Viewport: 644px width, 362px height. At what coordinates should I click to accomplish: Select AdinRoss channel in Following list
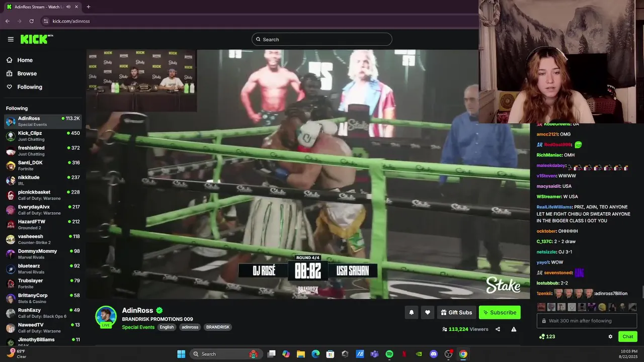click(x=43, y=121)
